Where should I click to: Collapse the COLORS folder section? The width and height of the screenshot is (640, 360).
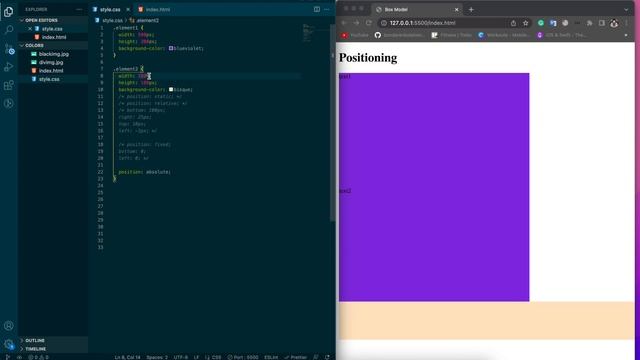53,45
